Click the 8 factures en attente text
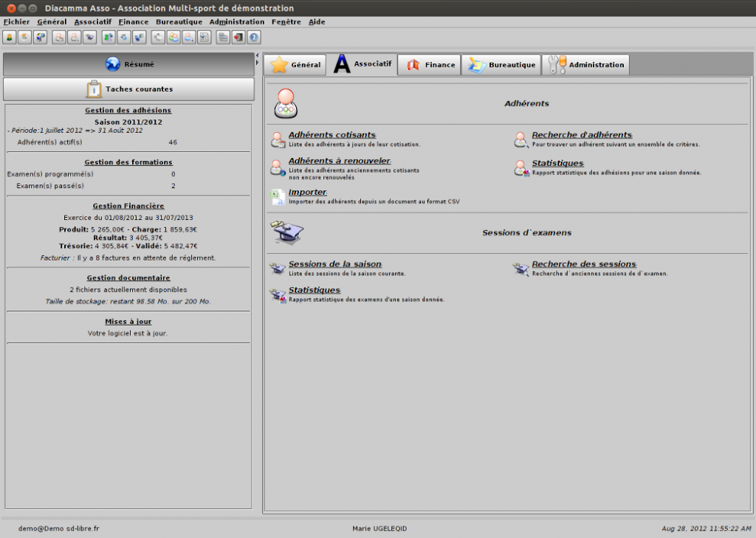This screenshot has width=756, height=538. point(147,258)
